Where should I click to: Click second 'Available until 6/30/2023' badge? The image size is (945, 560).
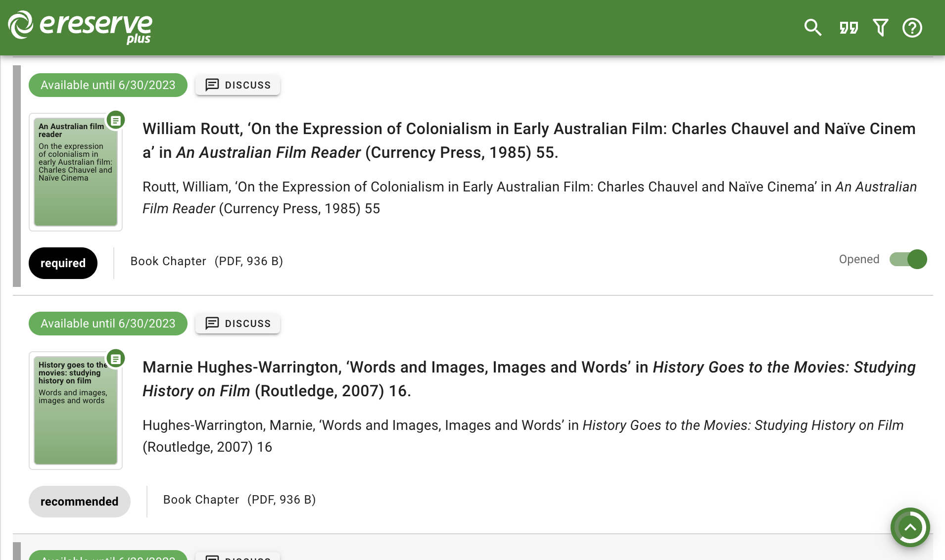tap(108, 324)
